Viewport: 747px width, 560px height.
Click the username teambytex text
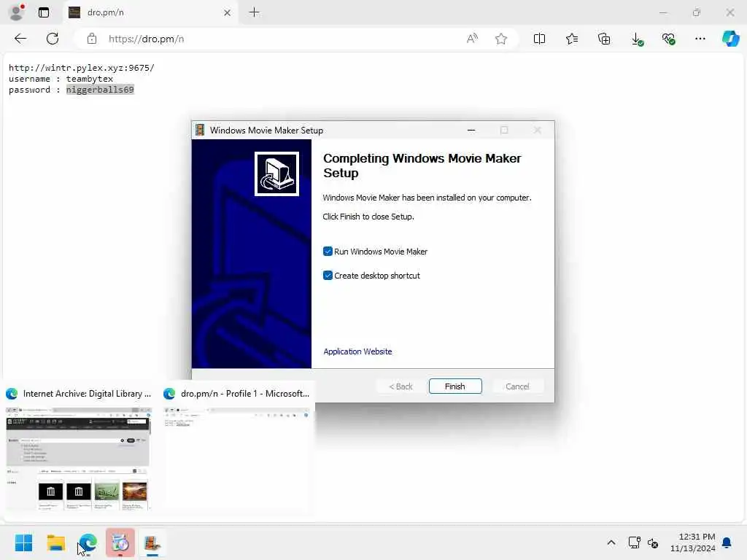61,79
